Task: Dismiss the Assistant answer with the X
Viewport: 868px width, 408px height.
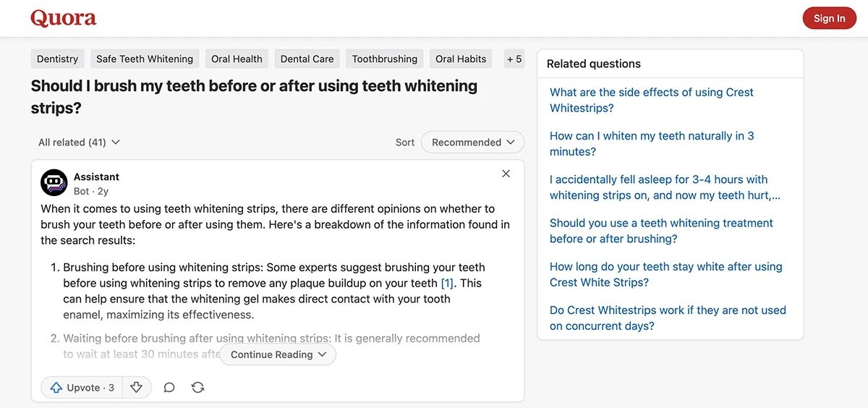Action: coord(506,174)
